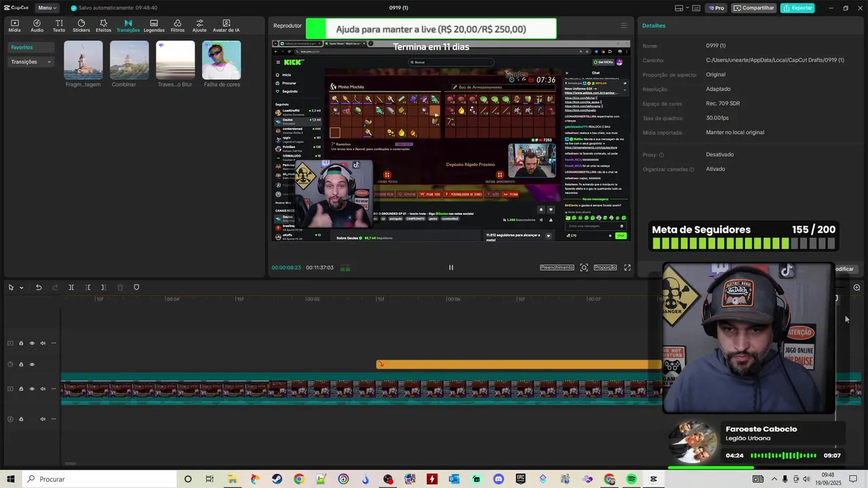Open Steam from the taskbar
Viewport: 868px width, 488px height.
tap(277, 479)
